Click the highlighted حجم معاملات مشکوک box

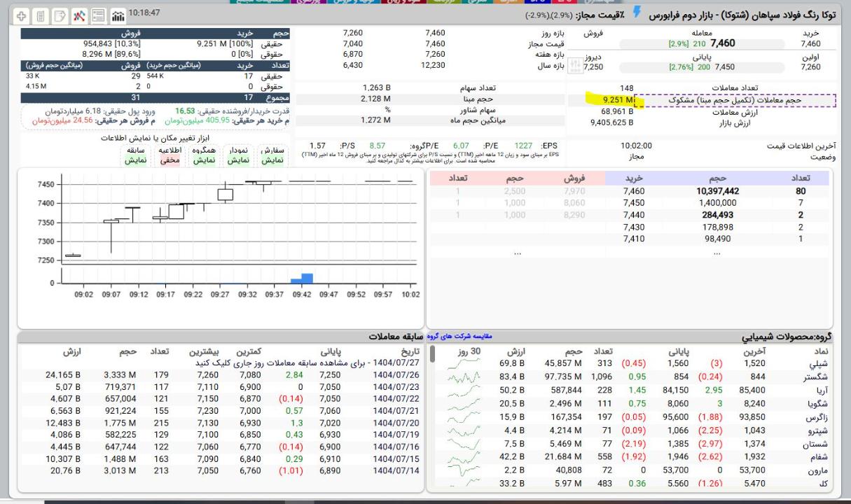tap(739, 101)
